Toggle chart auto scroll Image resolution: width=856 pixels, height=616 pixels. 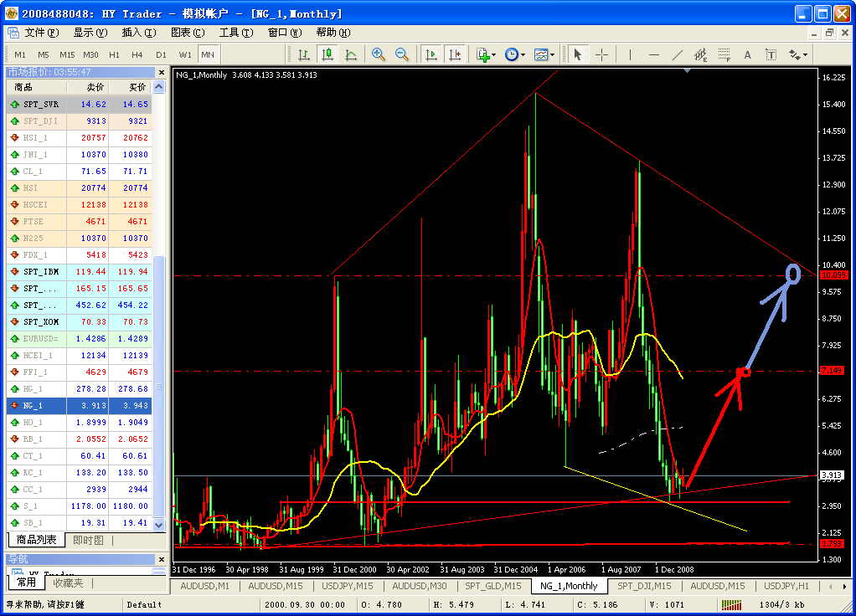click(x=431, y=54)
